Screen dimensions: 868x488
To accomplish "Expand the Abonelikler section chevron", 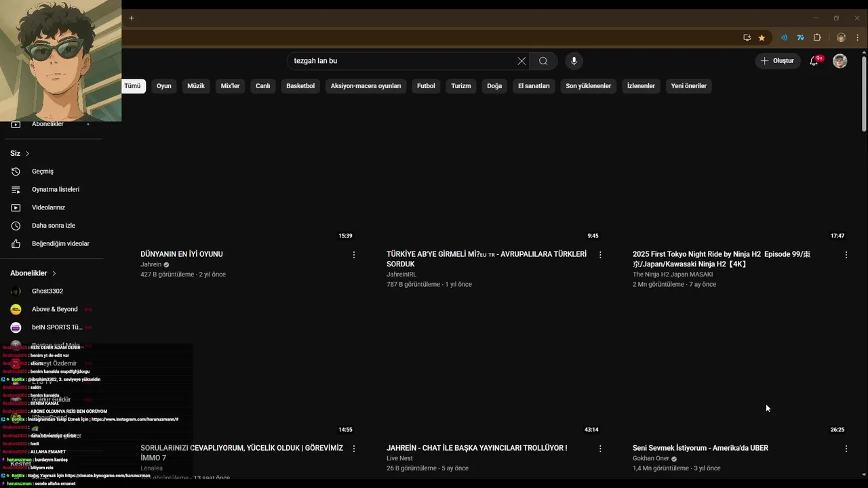I will [x=54, y=273].
